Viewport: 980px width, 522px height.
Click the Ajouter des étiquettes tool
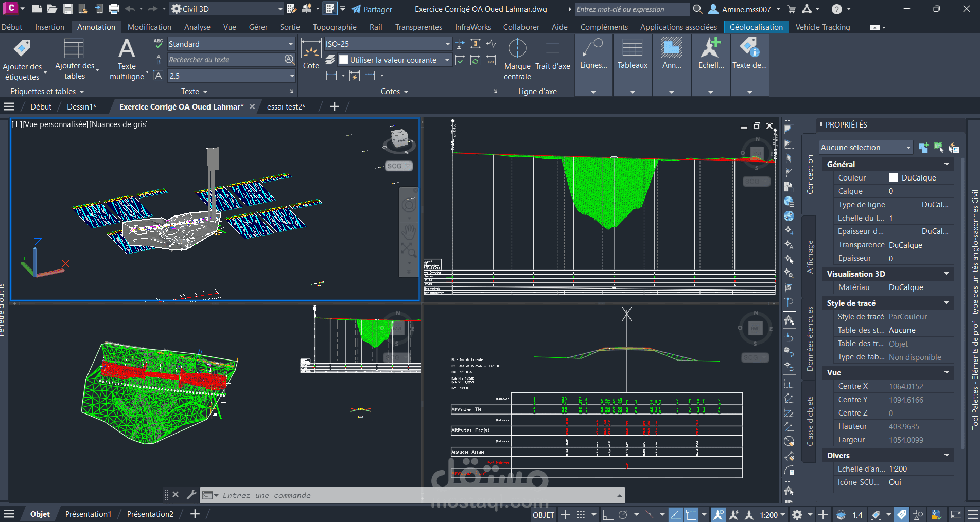click(22, 60)
